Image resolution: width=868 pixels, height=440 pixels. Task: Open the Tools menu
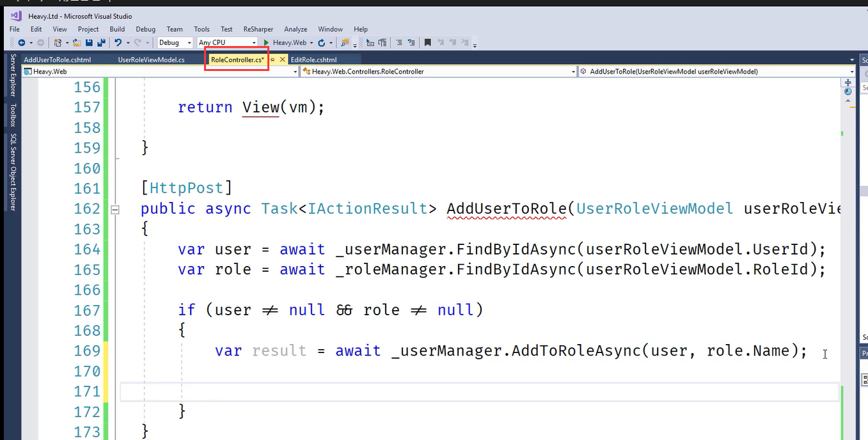click(x=201, y=29)
